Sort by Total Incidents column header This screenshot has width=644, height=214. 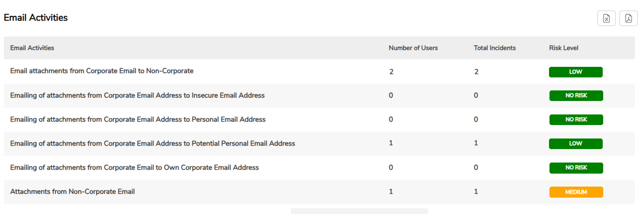pyautogui.click(x=495, y=48)
